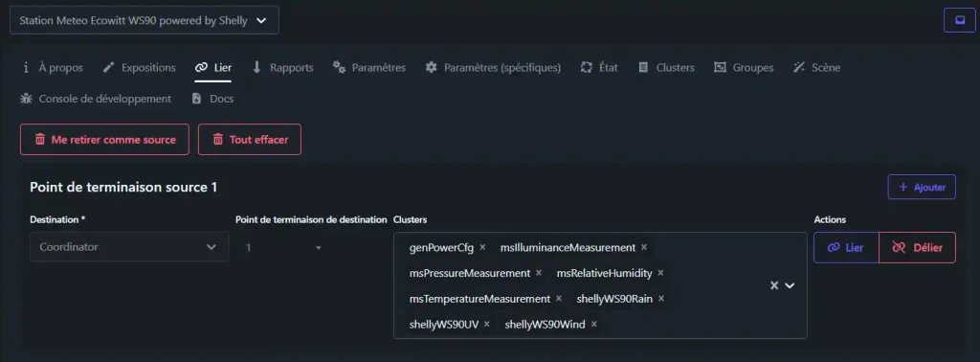Click the pencil icon beside Expositions
This screenshot has height=362, width=980.
(108, 67)
